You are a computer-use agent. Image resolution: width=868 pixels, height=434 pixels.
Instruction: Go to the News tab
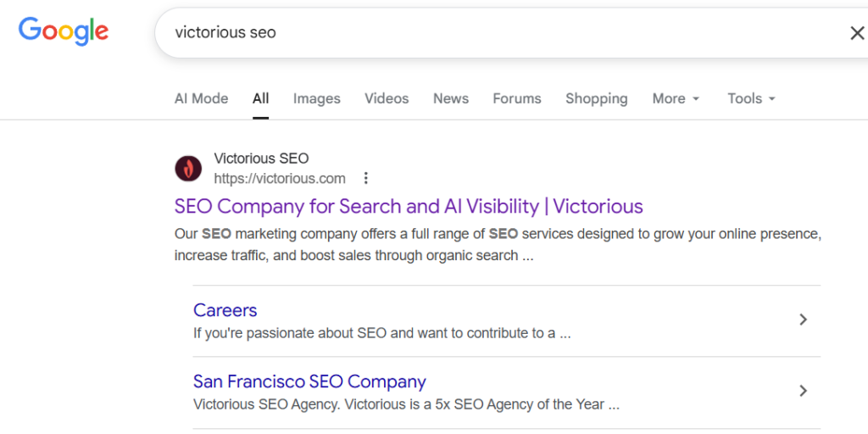coord(451,98)
